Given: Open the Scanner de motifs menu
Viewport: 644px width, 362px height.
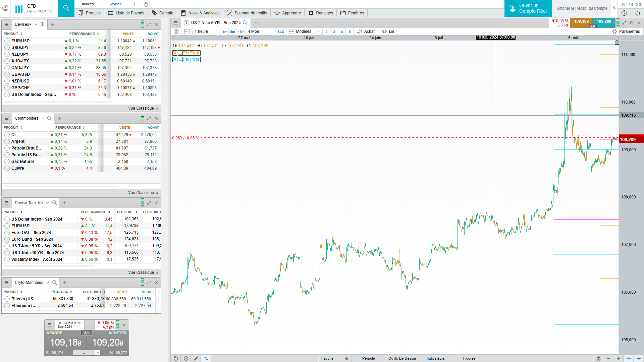Looking at the screenshot, I should click(x=247, y=13).
